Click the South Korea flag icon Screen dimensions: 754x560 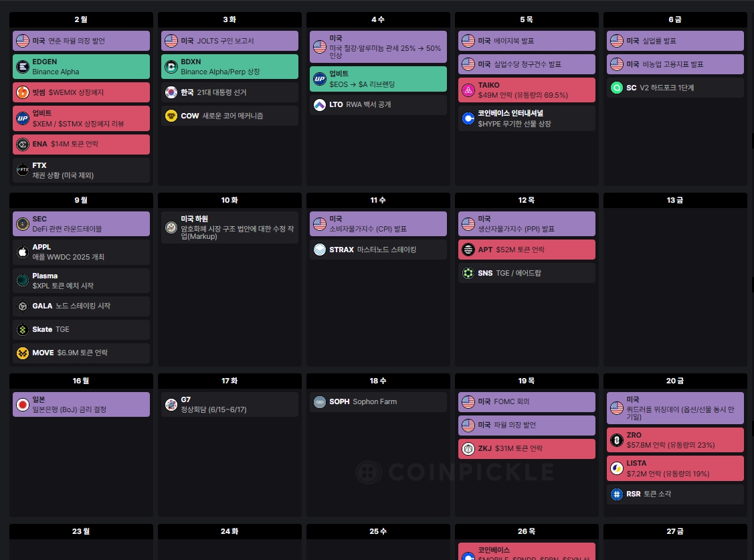pos(171,92)
